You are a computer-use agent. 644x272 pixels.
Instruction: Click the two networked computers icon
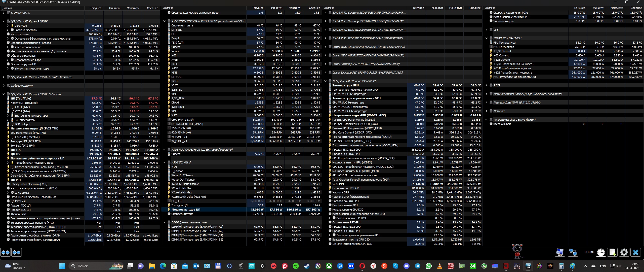pos(573,252)
